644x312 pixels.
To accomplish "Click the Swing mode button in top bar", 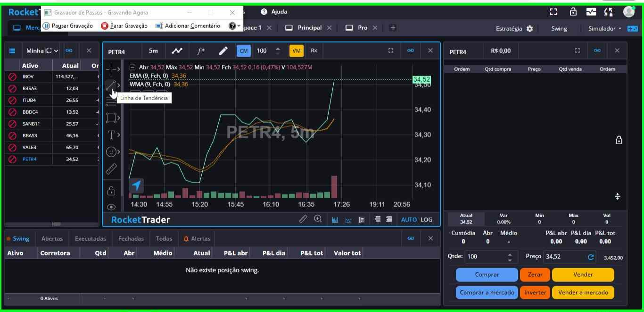I will (x=559, y=28).
